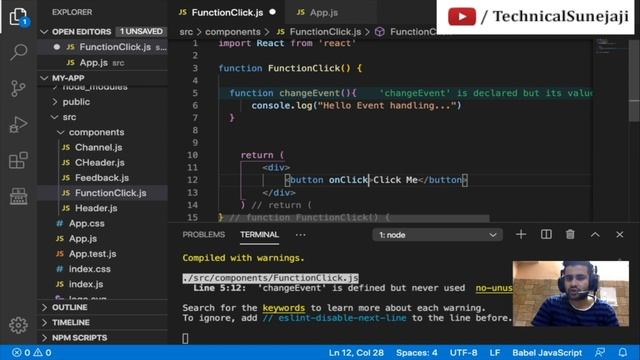Select the FunctionClick.js editor tab
Viewport: 640px width, 360px height.
[x=227, y=13]
